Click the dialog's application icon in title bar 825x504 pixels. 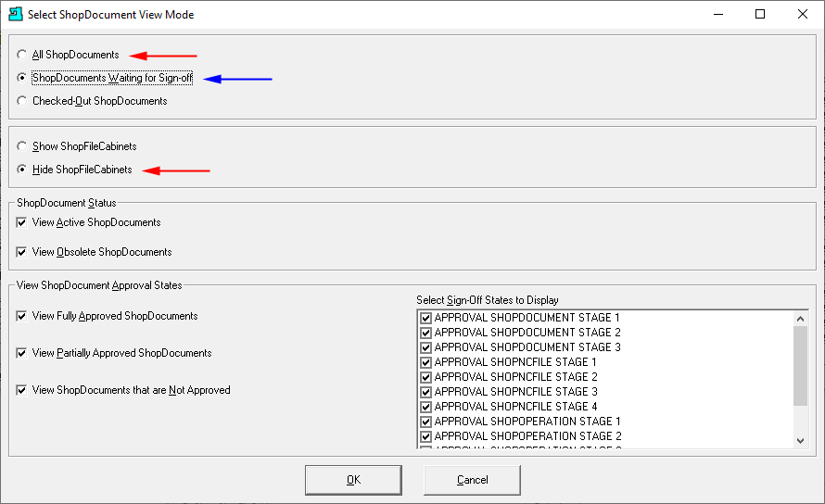pos(16,14)
